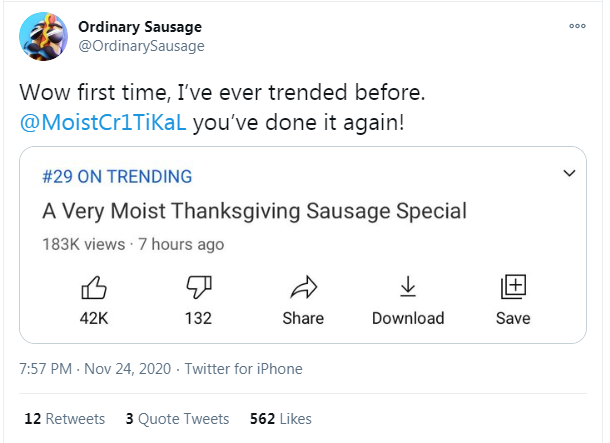The image size is (610, 443).
Task: Click the Thanksgiving Sausage Special video title
Action: (x=254, y=211)
